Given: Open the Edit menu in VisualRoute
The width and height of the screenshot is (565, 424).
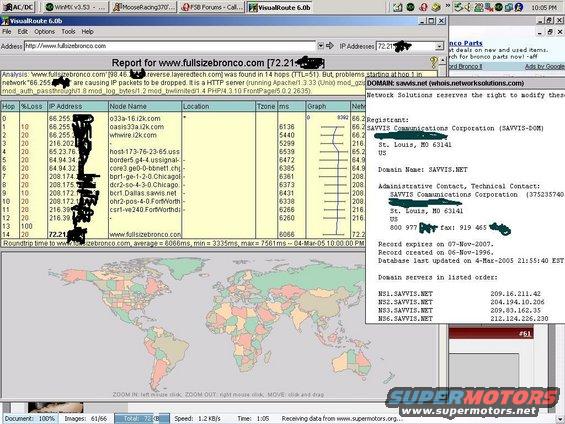Looking at the screenshot, I should tap(23, 32).
